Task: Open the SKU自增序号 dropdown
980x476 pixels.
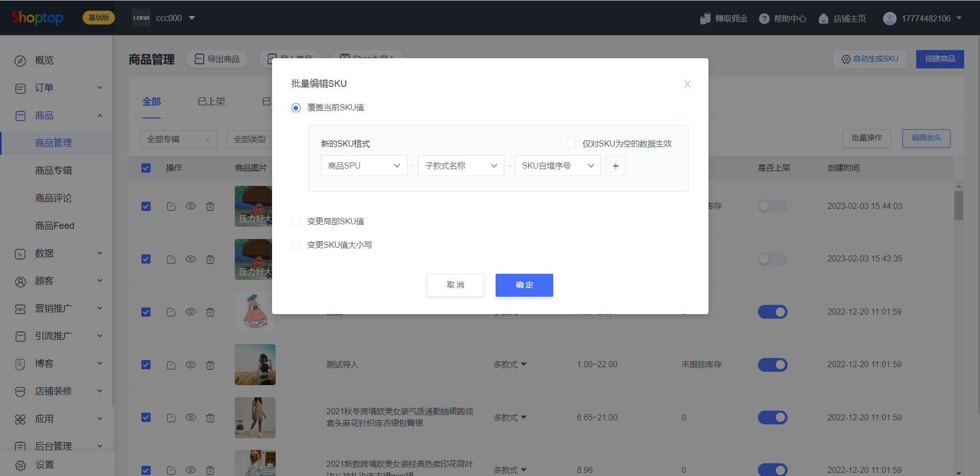Action: 557,166
